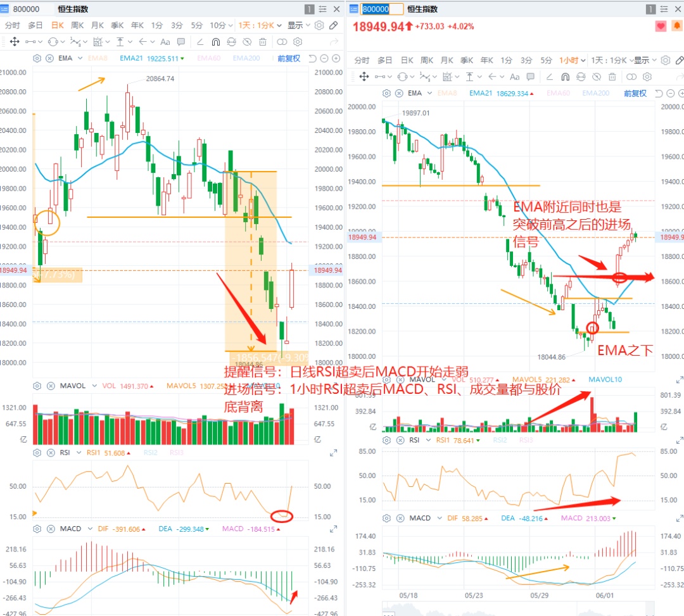Open MACD indicator dropdown in left chart
Screen dimensions: 684x616
coord(90,529)
